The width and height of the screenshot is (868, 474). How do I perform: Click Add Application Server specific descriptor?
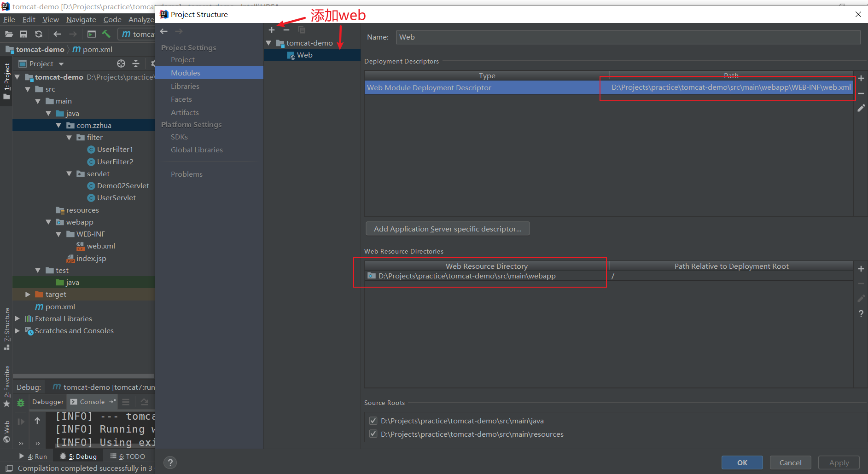pos(448,229)
